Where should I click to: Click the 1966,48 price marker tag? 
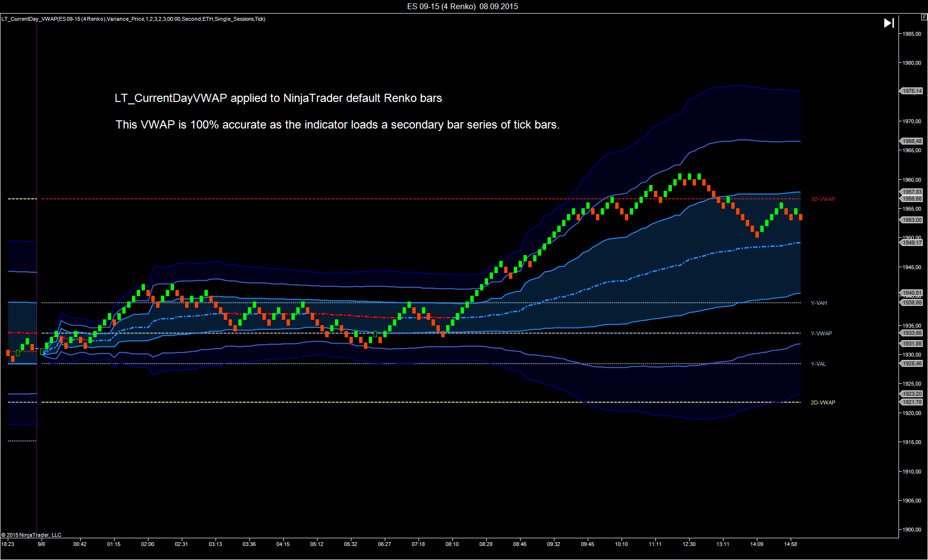pos(912,141)
